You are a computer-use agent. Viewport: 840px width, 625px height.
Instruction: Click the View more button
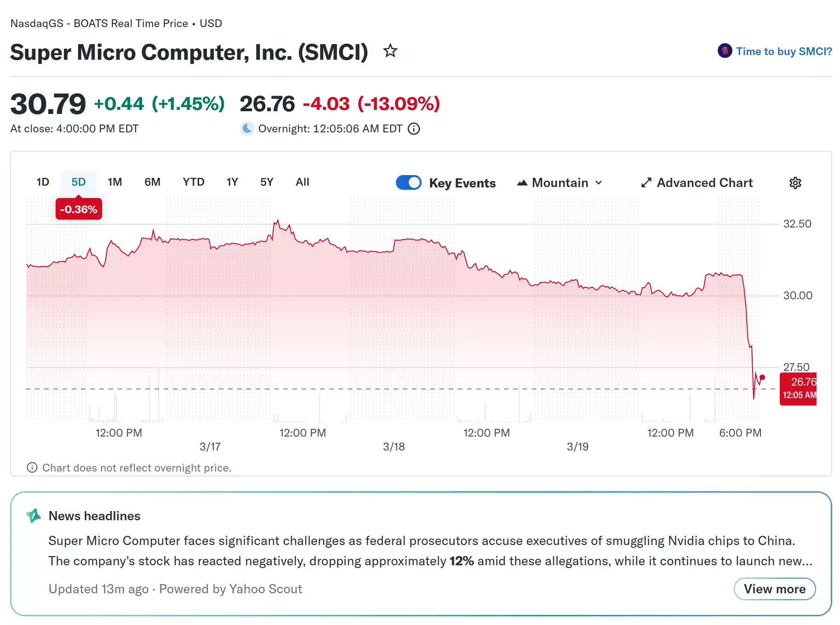[774, 589]
